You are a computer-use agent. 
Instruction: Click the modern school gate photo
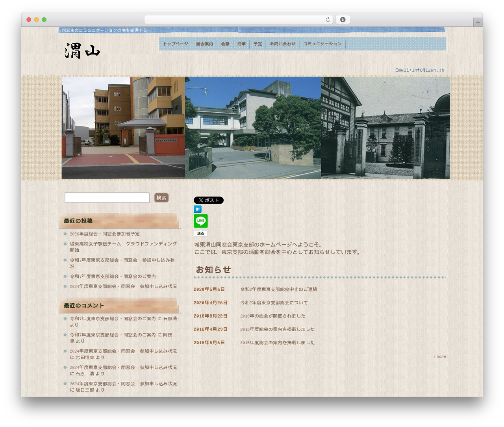(123, 128)
